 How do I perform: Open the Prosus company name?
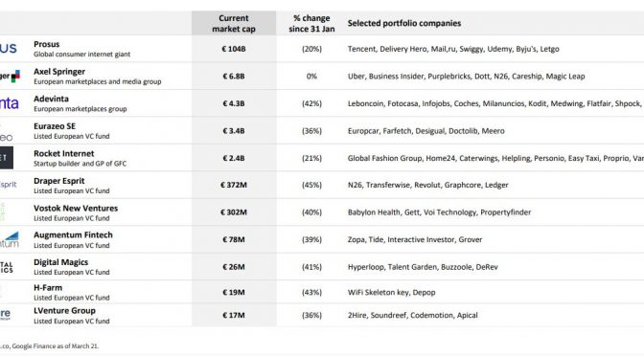(46, 44)
